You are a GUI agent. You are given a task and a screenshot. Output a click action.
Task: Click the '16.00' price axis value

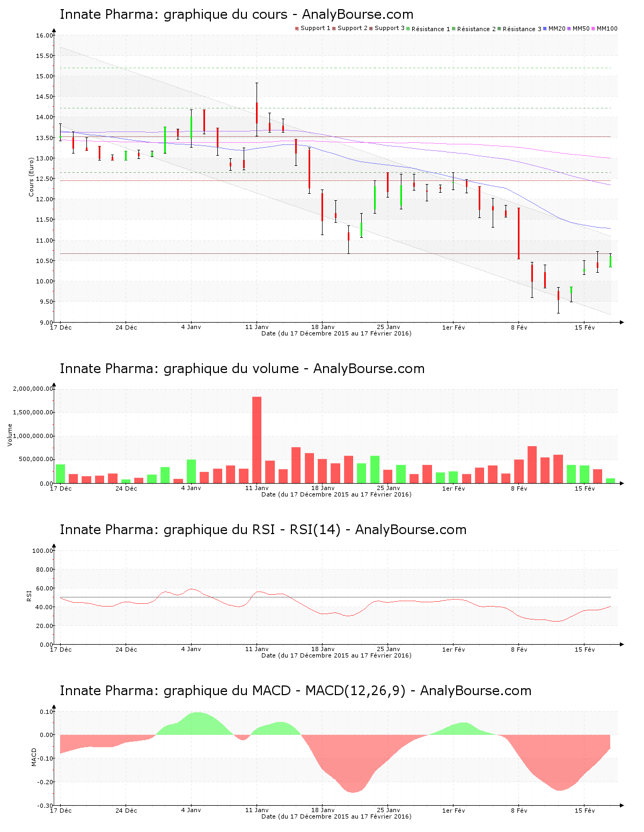point(45,35)
